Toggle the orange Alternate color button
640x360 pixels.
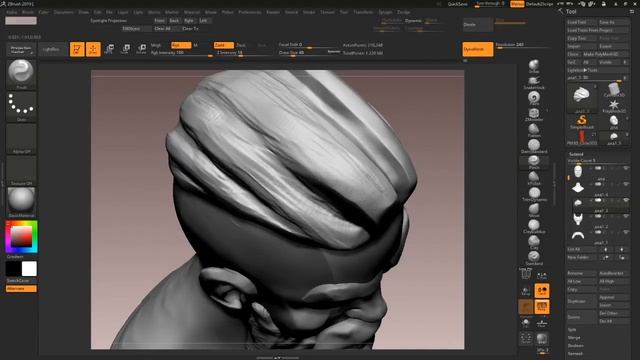coord(21,289)
